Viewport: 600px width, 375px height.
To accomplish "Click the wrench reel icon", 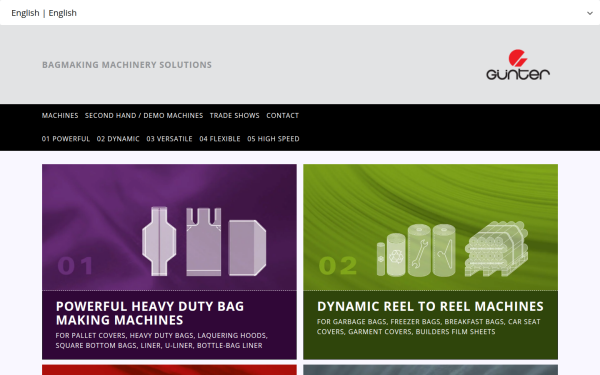I will 419,250.
